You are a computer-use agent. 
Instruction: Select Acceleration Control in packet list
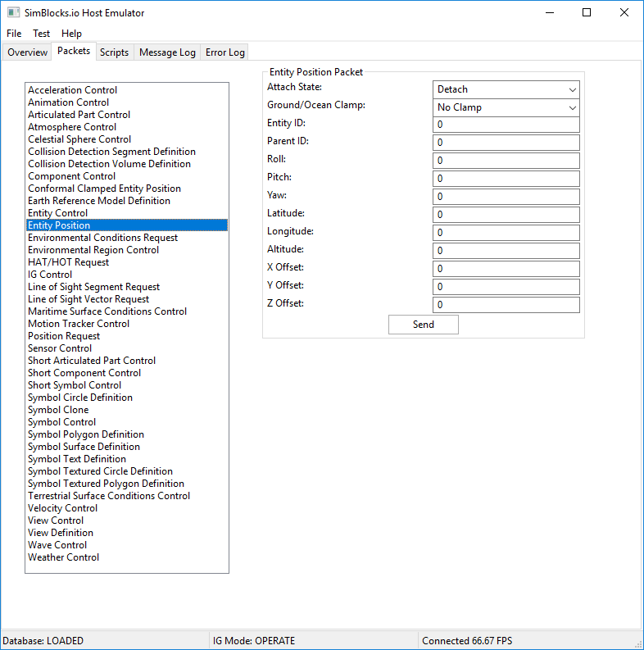pos(127,90)
